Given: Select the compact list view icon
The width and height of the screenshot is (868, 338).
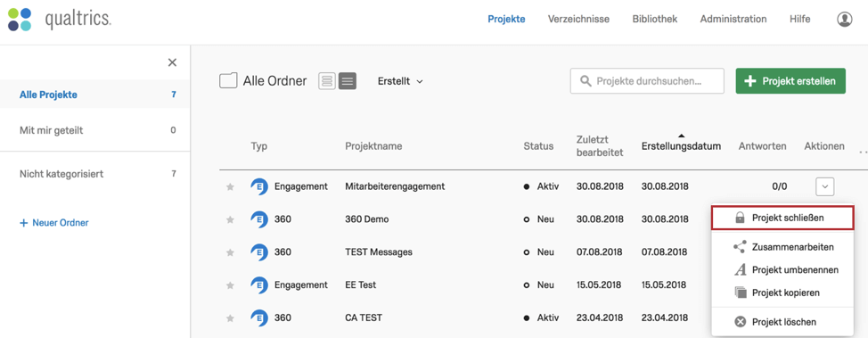Looking at the screenshot, I should coord(347,81).
